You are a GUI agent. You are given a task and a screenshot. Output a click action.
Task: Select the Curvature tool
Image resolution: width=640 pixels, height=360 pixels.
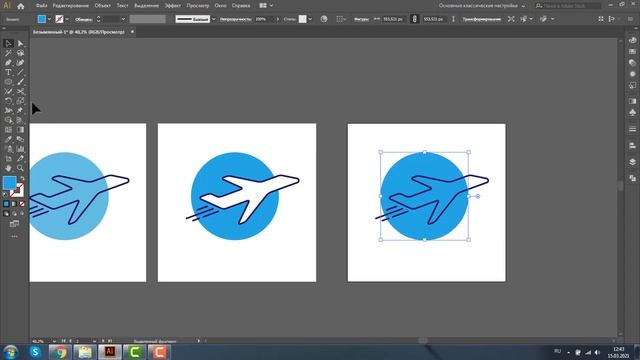tap(20, 62)
